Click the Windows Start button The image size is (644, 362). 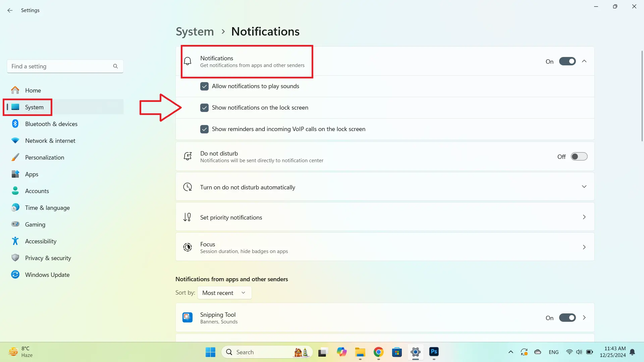point(210,352)
